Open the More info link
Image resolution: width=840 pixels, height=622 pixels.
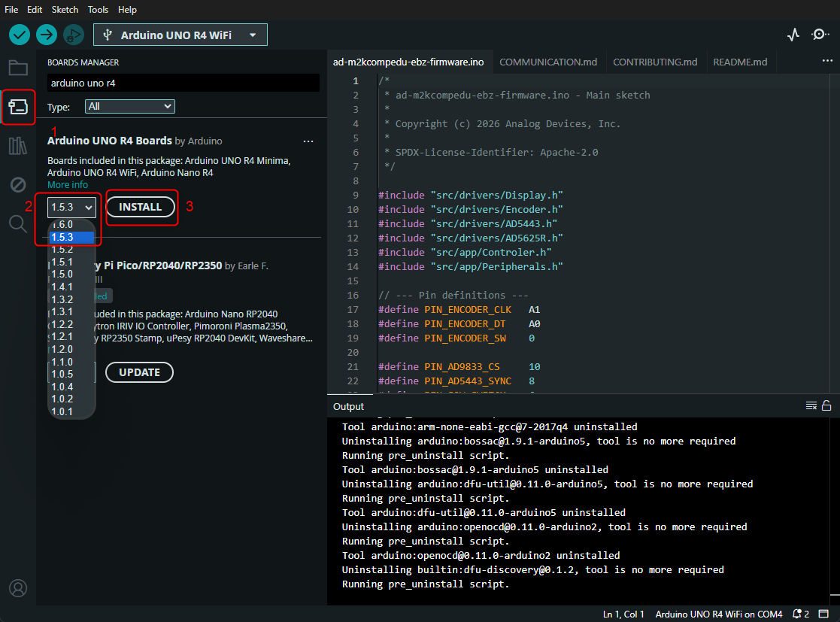68,185
